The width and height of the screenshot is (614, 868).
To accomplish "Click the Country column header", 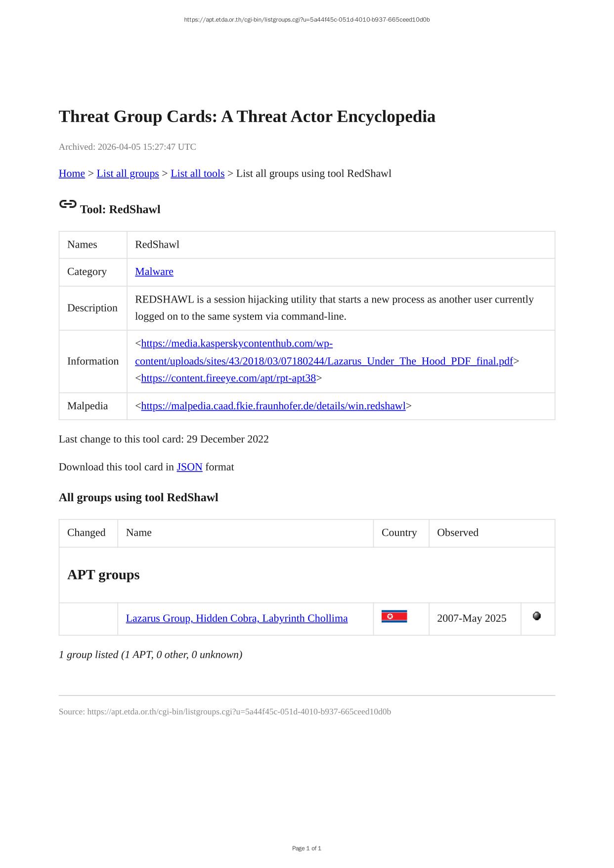I will (399, 533).
